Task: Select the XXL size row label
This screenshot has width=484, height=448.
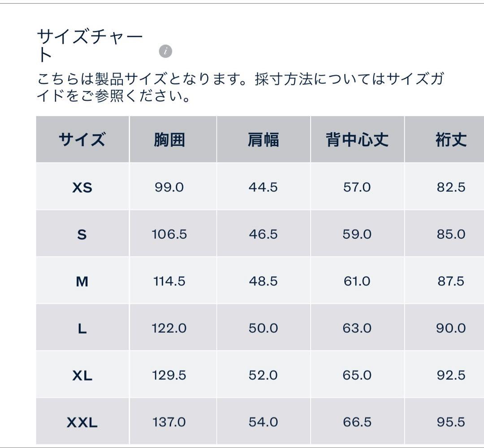Action: point(82,422)
